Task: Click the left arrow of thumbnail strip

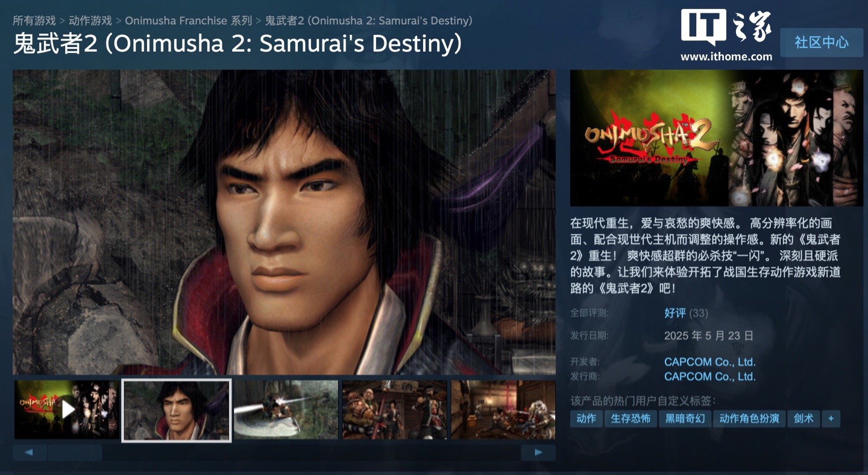Action: 30,453
